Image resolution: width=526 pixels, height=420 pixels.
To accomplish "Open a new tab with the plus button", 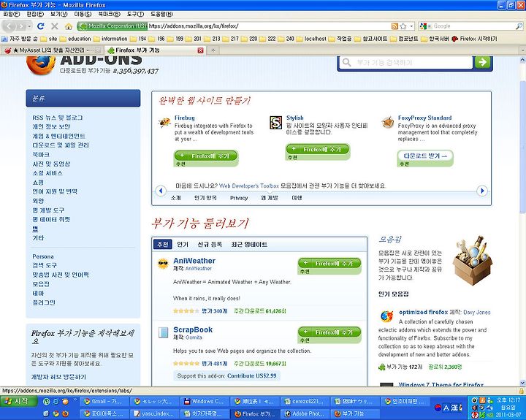I will click(213, 50).
